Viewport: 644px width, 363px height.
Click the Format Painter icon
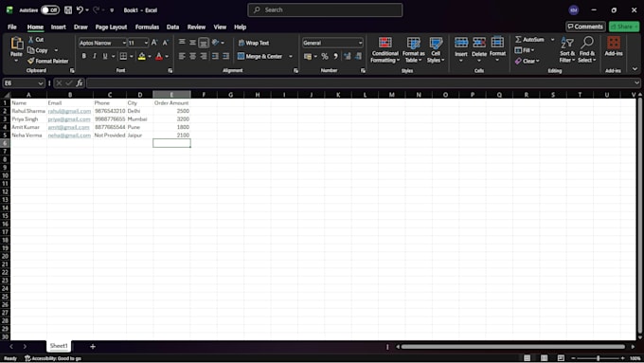point(31,61)
